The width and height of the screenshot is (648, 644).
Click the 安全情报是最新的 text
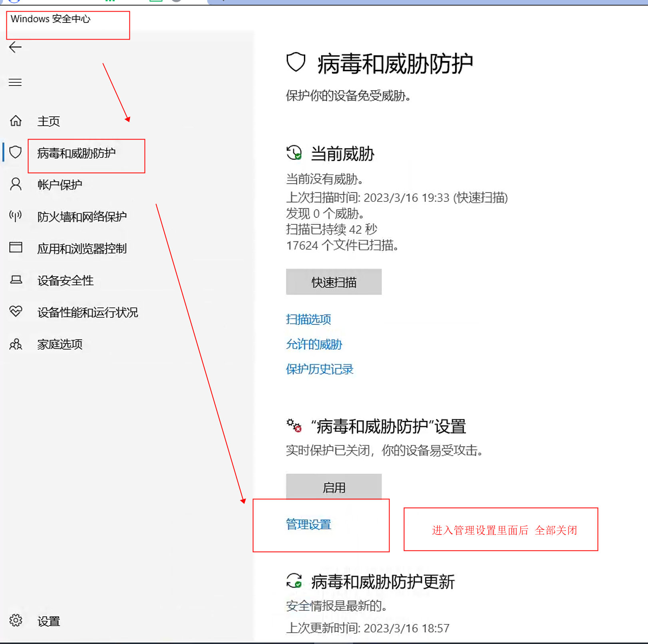pyautogui.click(x=336, y=606)
